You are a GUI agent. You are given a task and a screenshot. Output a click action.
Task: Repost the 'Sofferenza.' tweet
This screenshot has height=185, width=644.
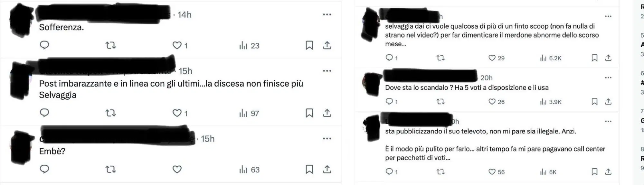click(111, 45)
